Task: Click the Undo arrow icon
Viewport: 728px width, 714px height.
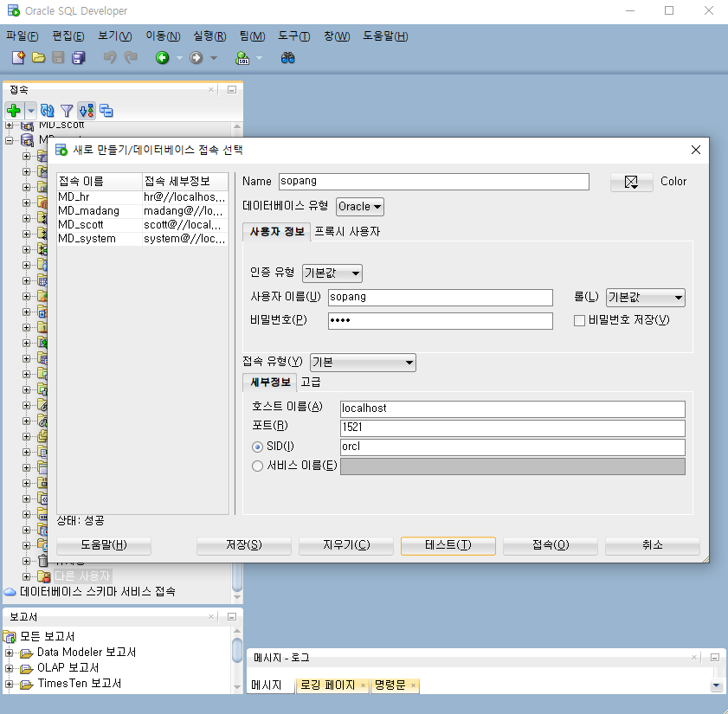Action: click(110, 58)
